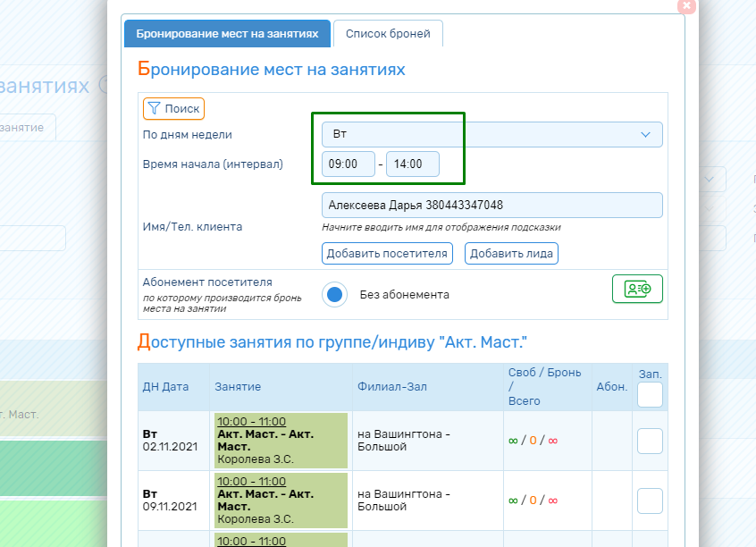Switch to the Список броней tab
Screen dimensions: 756x547
click(388, 34)
